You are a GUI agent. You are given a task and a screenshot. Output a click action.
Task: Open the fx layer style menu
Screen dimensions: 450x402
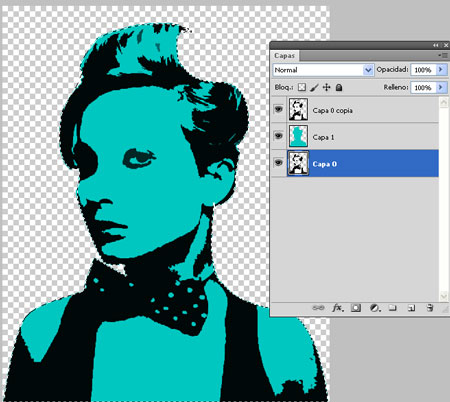pos(338,308)
